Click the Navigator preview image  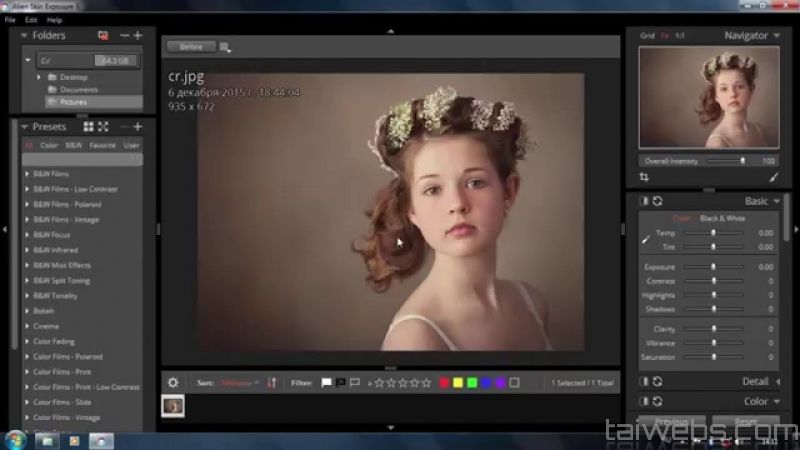tap(709, 97)
